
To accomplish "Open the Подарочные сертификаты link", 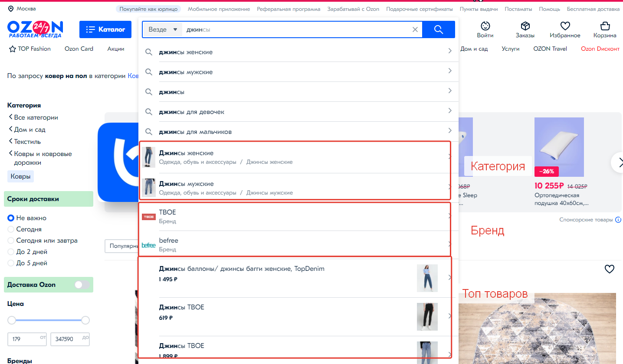I will point(420,9).
